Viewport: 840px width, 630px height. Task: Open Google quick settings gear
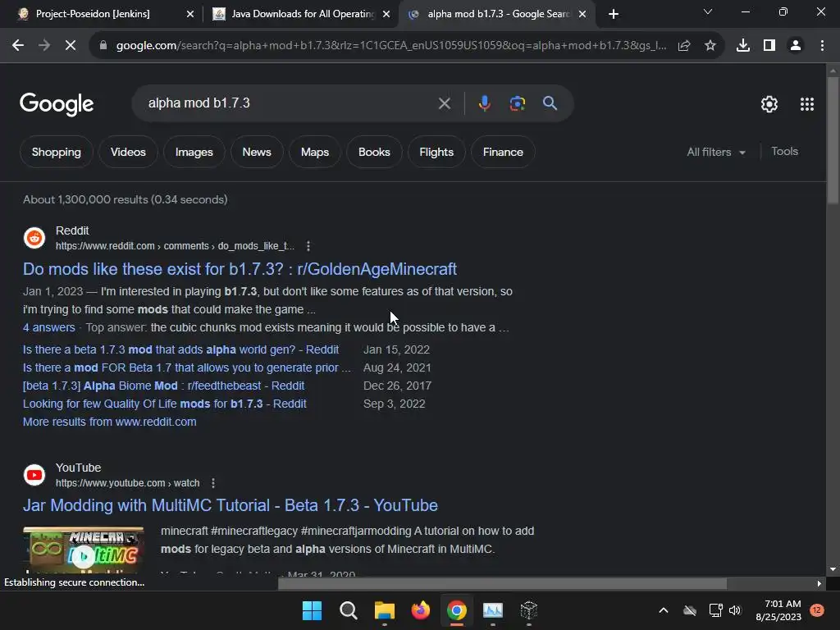coord(769,104)
